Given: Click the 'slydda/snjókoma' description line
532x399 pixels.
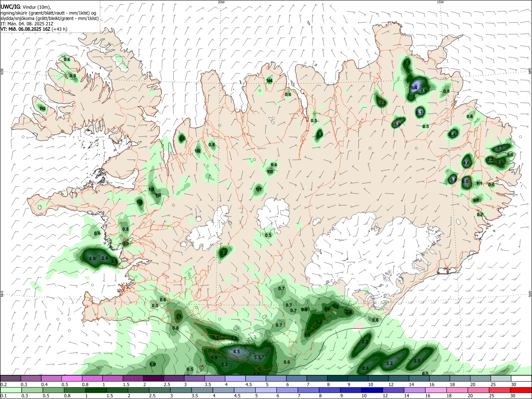Looking at the screenshot, I should tap(49, 18).
